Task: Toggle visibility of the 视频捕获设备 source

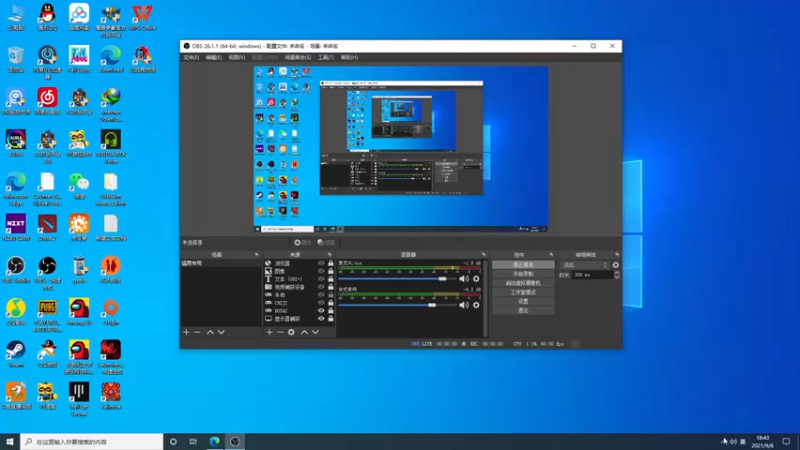Action: point(321,287)
